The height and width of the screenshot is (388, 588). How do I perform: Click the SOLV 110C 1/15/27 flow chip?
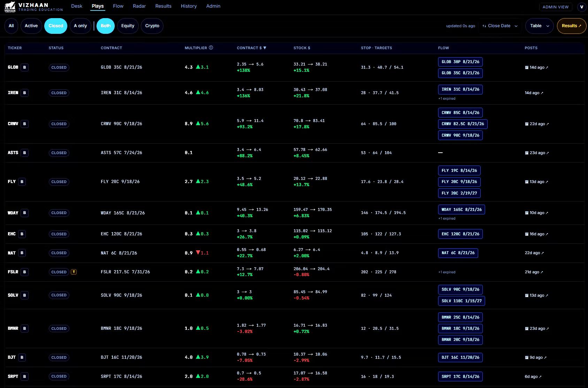click(461, 301)
